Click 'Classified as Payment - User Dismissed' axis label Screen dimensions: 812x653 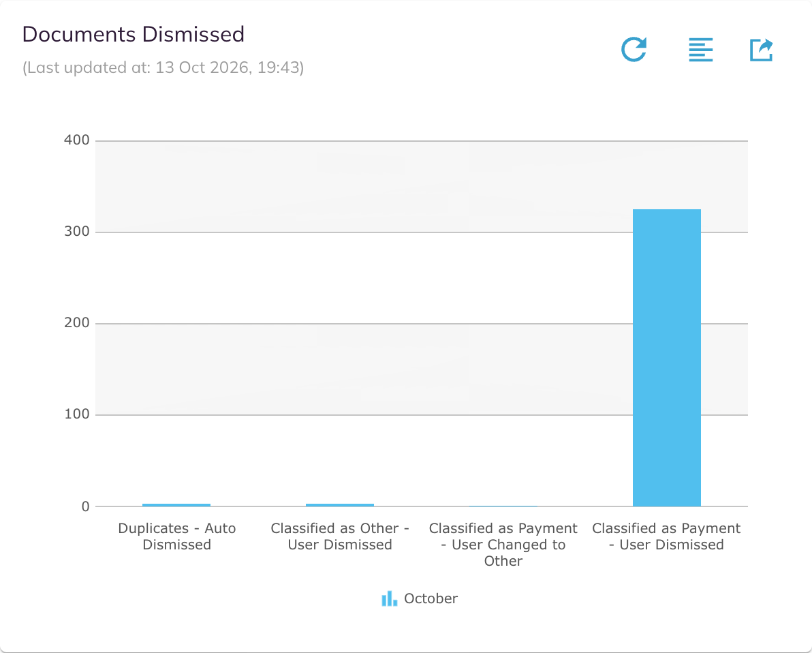pyautogui.click(x=666, y=536)
